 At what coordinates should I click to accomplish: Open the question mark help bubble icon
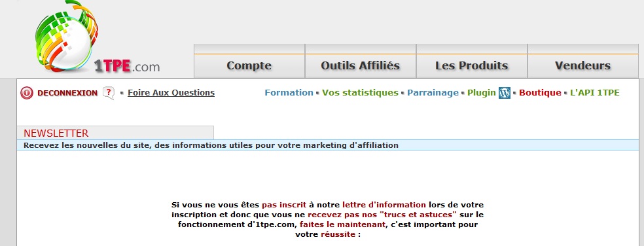(x=108, y=93)
